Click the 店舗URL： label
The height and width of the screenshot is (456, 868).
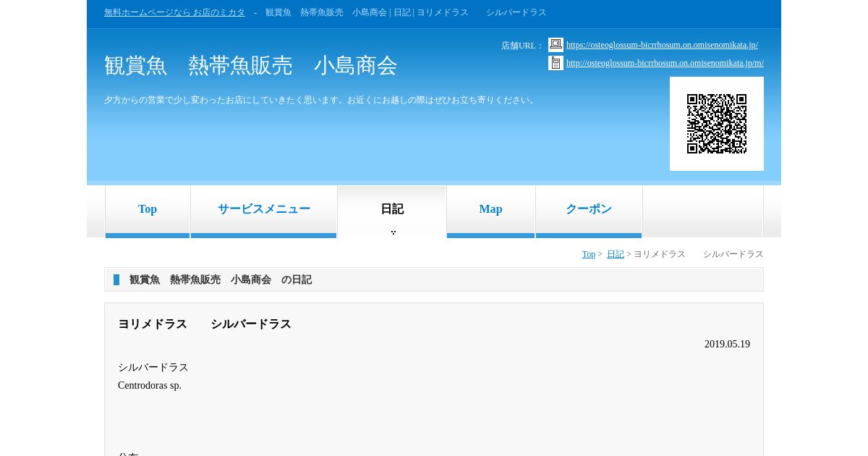click(x=522, y=46)
